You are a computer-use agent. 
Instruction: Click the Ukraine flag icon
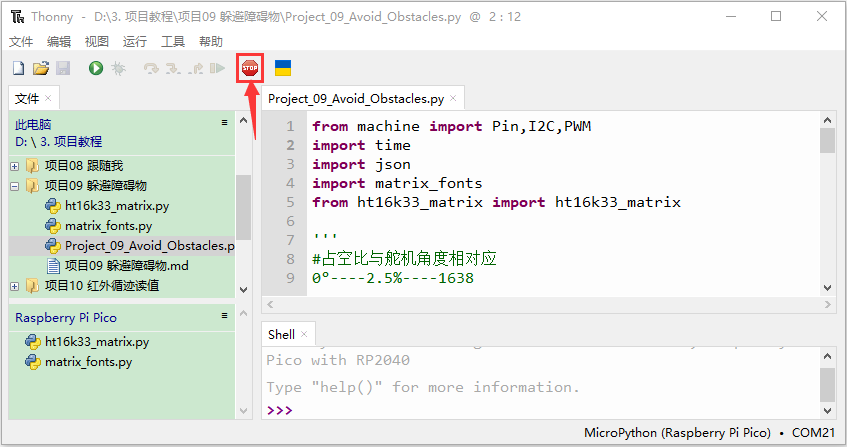283,68
